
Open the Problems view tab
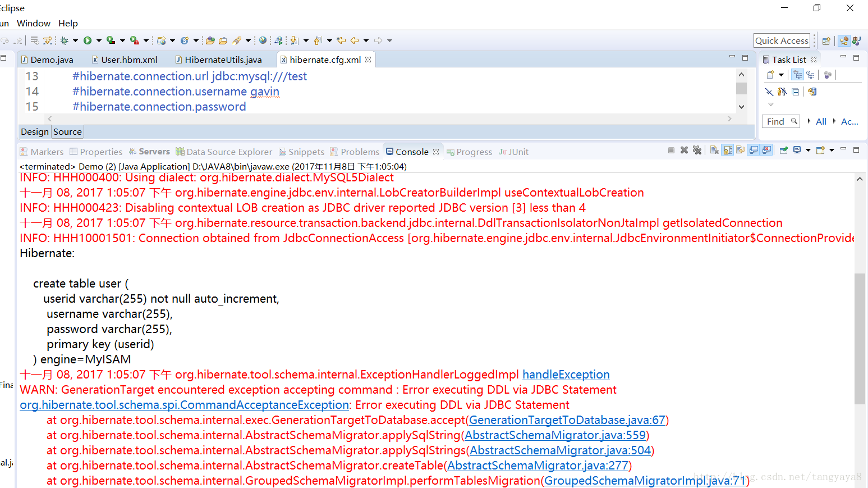click(355, 152)
